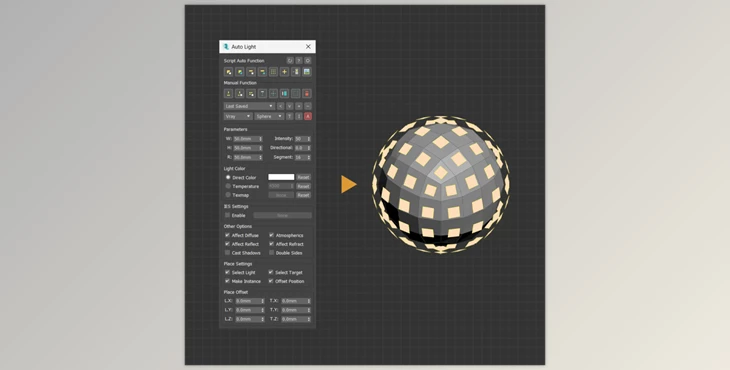Toggle Affect Diffuse checkbox
730x370 pixels.
coord(227,235)
